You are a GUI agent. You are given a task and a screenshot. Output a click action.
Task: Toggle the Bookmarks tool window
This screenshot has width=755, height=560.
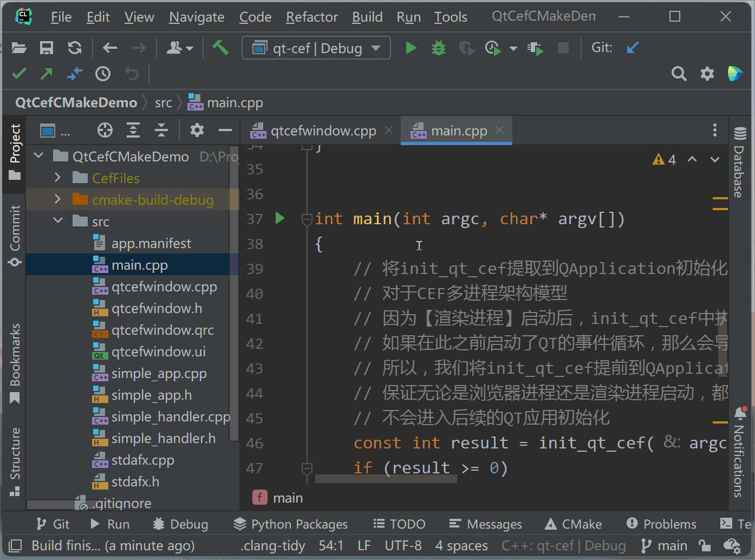click(15, 363)
